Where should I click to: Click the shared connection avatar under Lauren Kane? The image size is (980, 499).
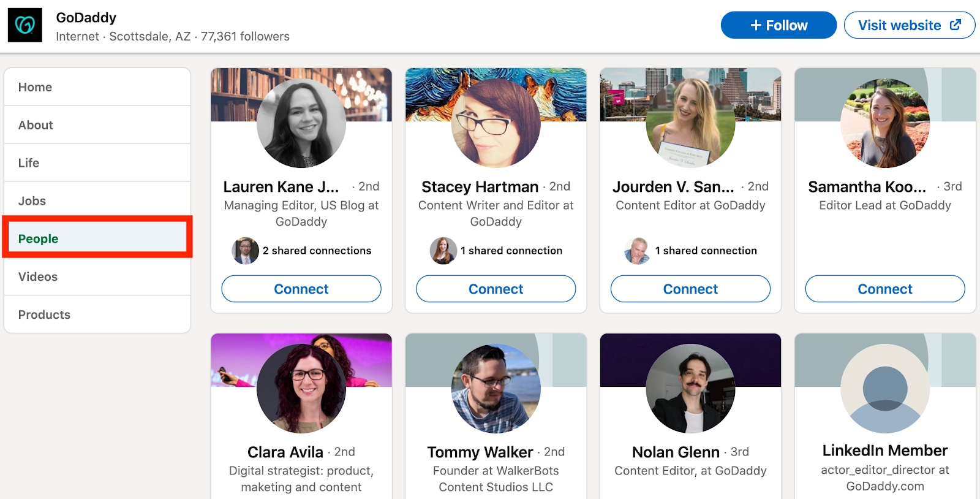click(245, 250)
